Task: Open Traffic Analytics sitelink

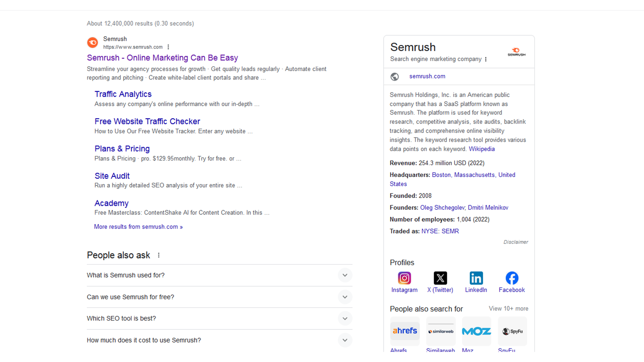Action: (x=123, y=94)
